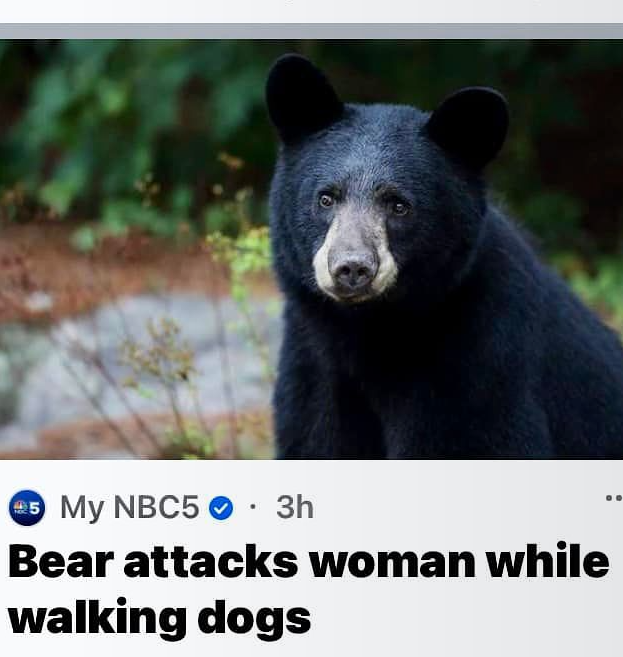
Task: Open the headline 'Bear attacks woman while'
Action: coord(308,562)
